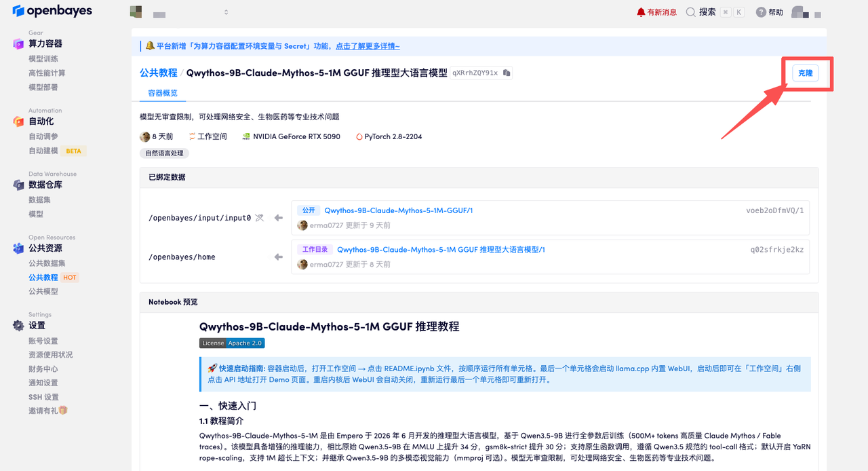Image resolution: width=868 pixels, height=471 pixels.
Task: Click the 有新消息 notification text
Action: [662, 12]
